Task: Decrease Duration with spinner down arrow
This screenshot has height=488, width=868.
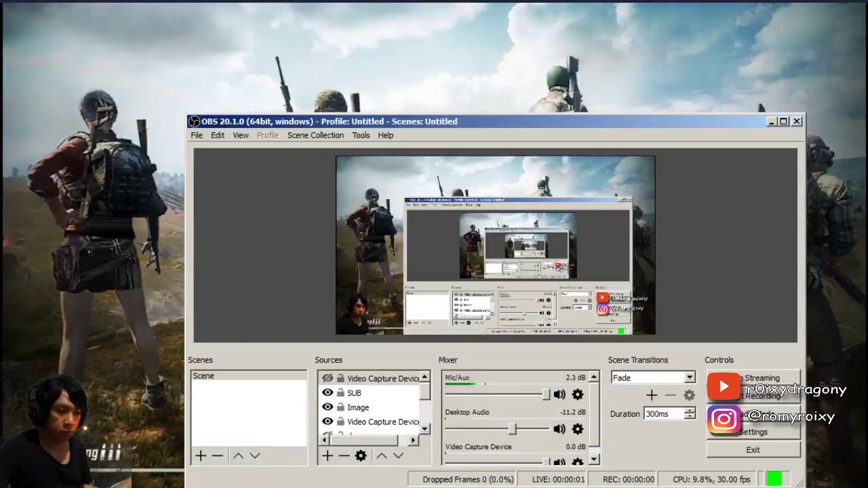Action: [690, 416]
